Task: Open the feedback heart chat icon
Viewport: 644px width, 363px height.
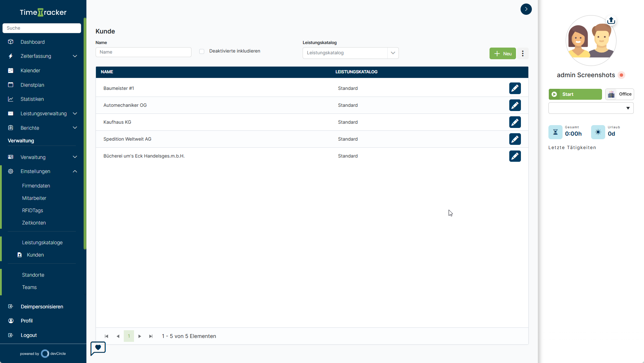Action: point(98,348)
